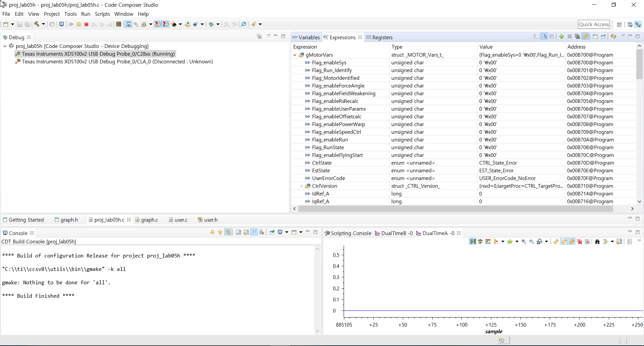Select the Flag_enableRun expression row
Image resolution: width=644 pixels, height=346 pixels.
(336, 140)
